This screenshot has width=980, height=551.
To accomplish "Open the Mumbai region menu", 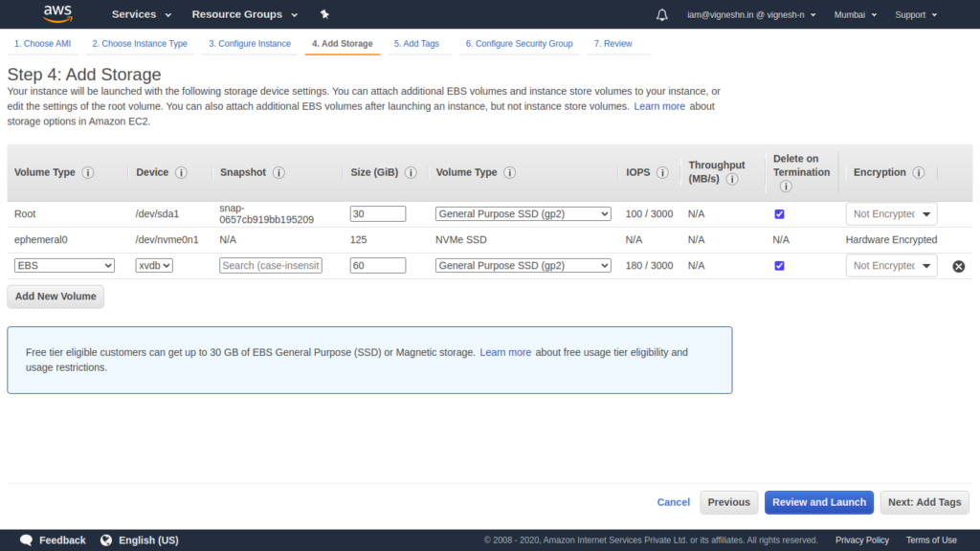I will click(855, 14).
